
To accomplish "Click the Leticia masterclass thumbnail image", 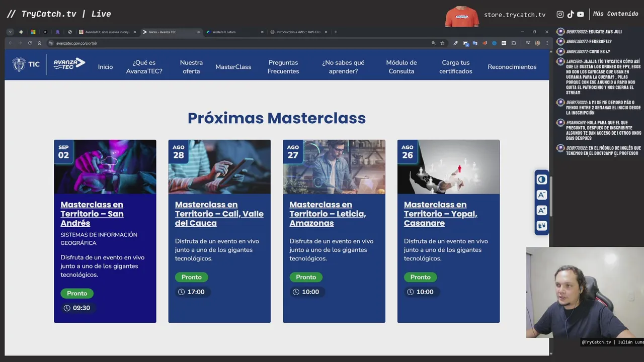I will tap(334, 167).
